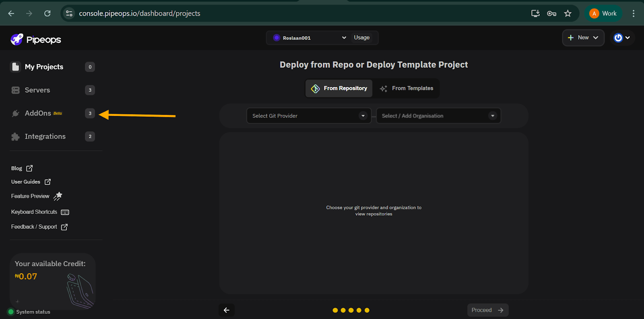Click the AddOns plug icon
This screenshot has height=319, width=644.
[15, 113]
